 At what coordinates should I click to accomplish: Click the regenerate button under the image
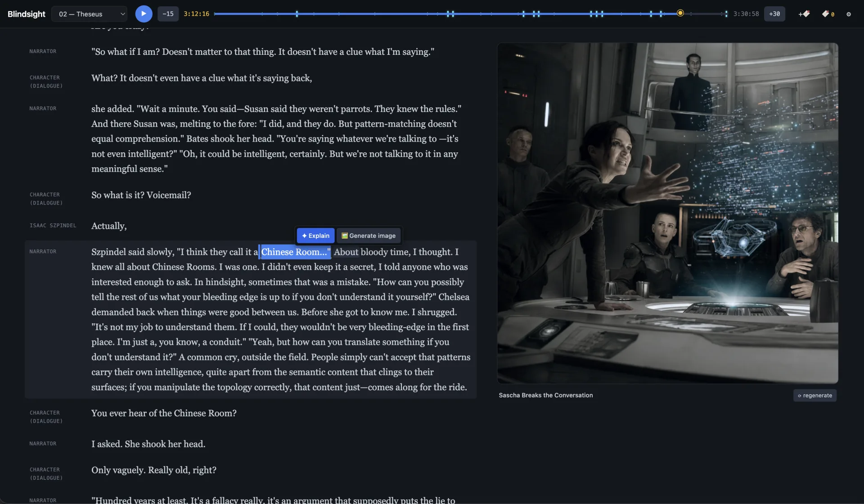point(814,395)
